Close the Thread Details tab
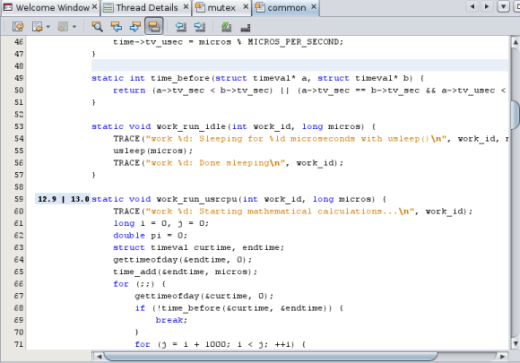This screenshot has height=363, width=520. pos(186,7)
